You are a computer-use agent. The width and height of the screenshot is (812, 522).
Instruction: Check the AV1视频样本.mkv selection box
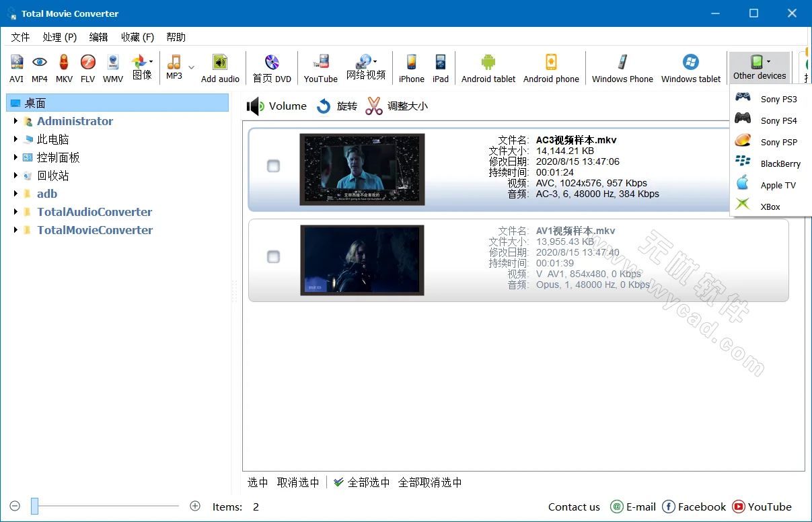tap(273, 256)
